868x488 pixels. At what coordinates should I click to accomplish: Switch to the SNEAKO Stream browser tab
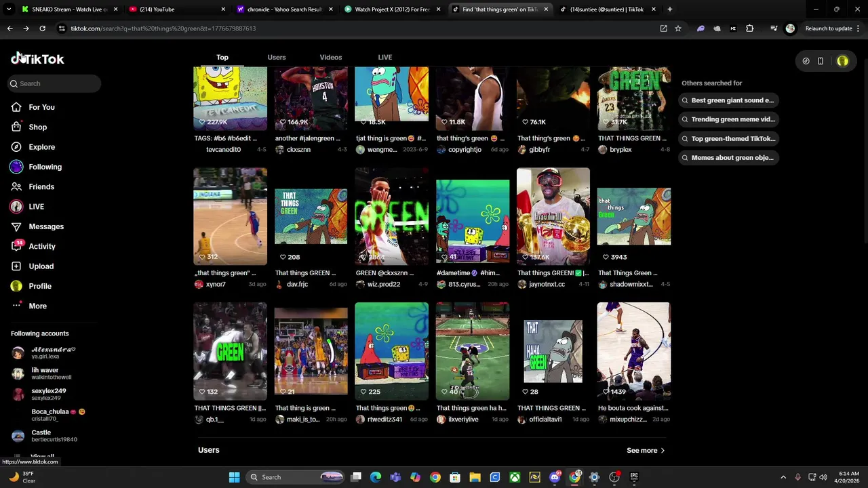click(x=69, y=9)
